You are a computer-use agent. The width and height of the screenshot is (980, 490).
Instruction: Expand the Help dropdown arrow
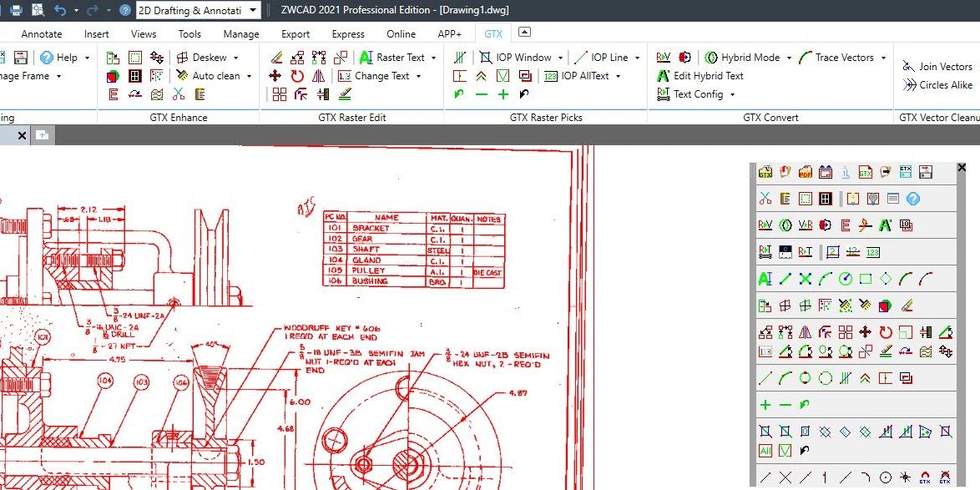(x=87, y=58)
